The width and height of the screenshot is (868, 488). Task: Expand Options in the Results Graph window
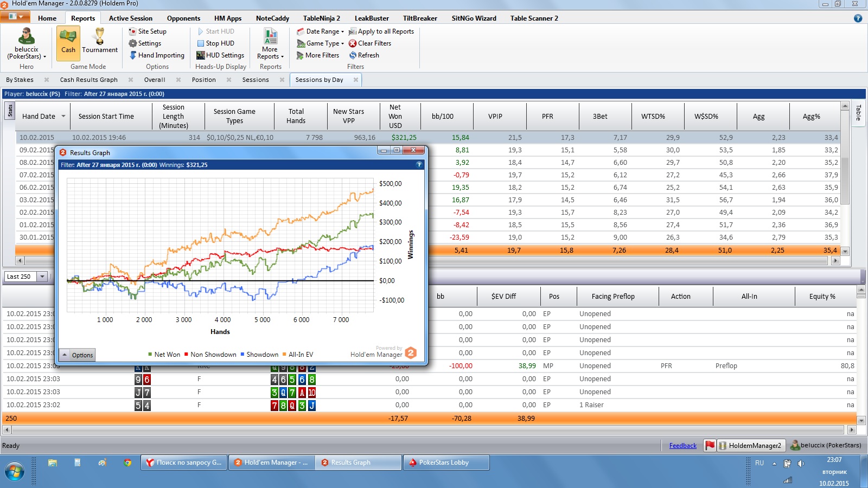pos(76,355)
